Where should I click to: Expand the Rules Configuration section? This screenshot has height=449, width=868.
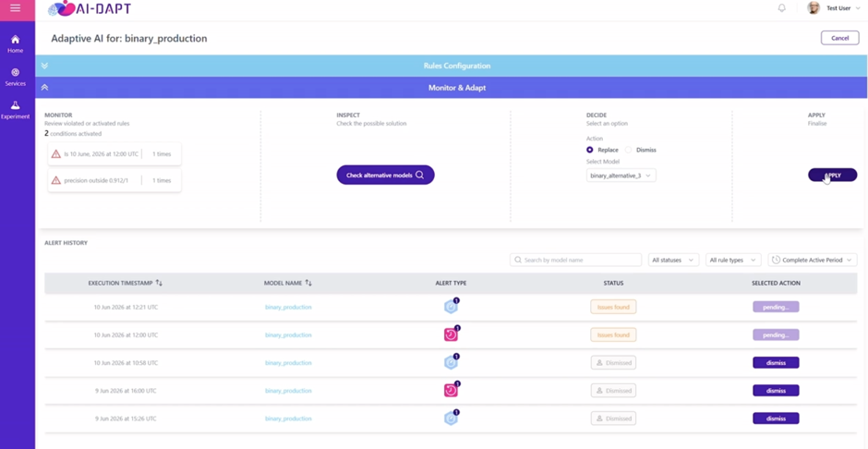click(x=45, y=66)
